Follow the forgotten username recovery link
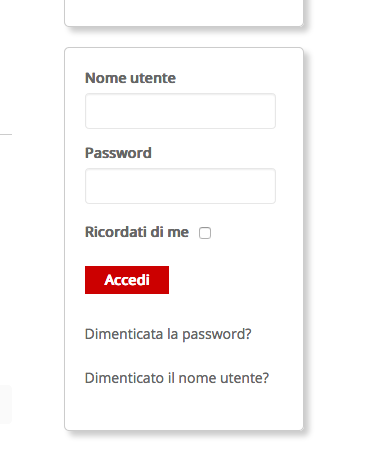The width and height of the screenshot is (367, 469). [177, 378]
